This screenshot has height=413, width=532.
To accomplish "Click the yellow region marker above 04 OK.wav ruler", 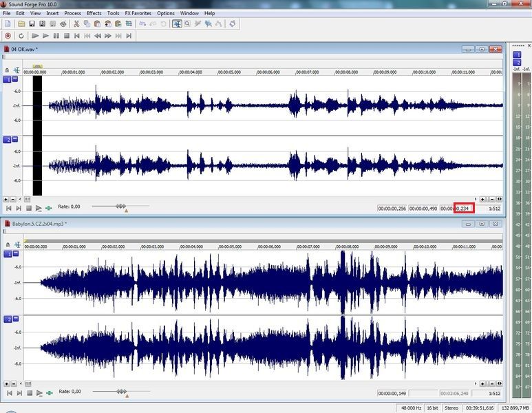I will (37, 66).
